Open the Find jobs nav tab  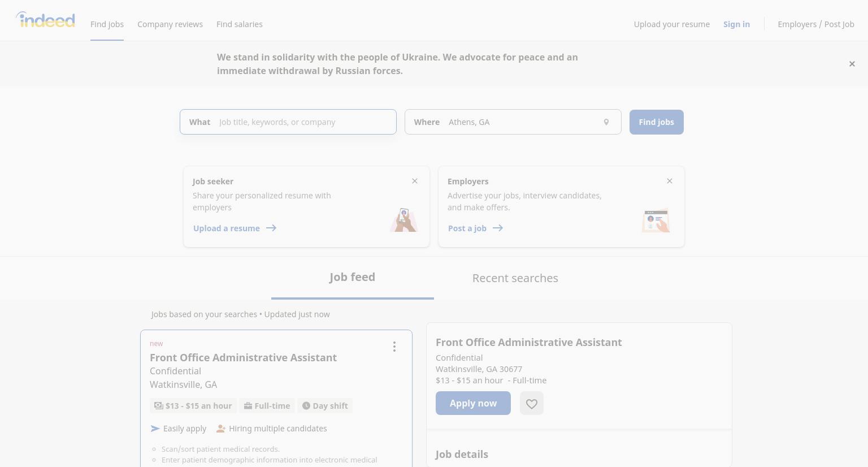pyautogui.click(x=107, y=24)
